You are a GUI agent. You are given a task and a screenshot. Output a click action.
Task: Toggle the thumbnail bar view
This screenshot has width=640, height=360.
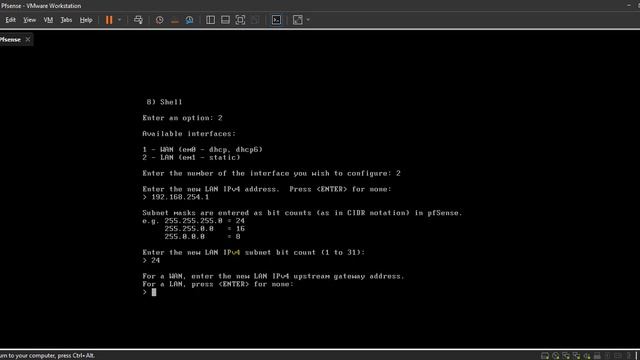click(x=225, y=20)
